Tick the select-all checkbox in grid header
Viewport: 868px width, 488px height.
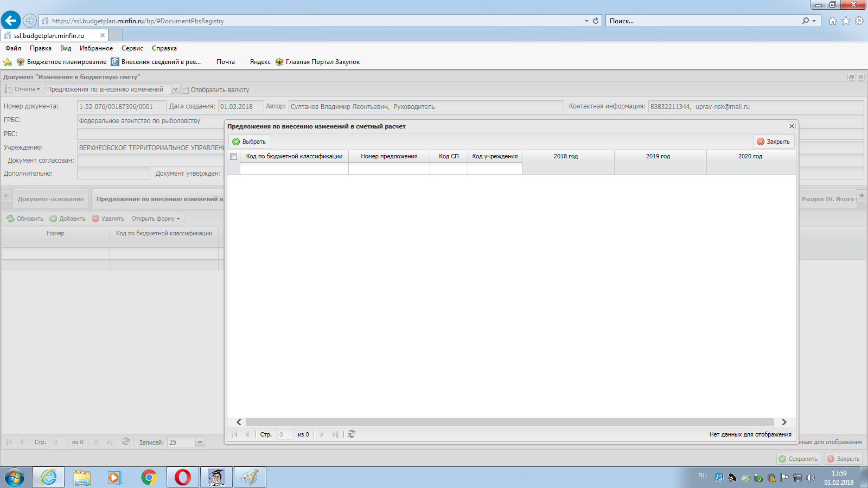tap(234, 157)
